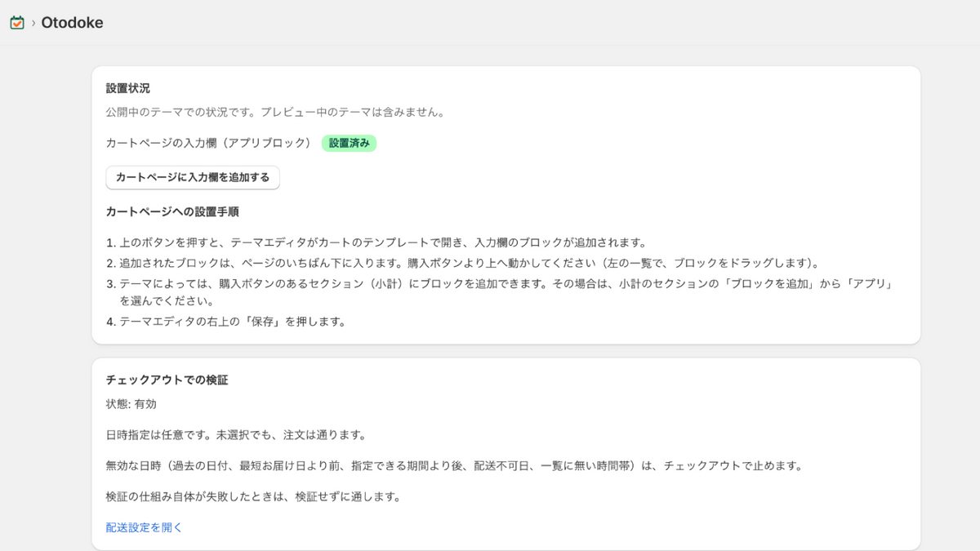Viewport: 980px width, 551px height.
Task: Click the カートページに入力欄を追加する button
Action: (193, 177)
